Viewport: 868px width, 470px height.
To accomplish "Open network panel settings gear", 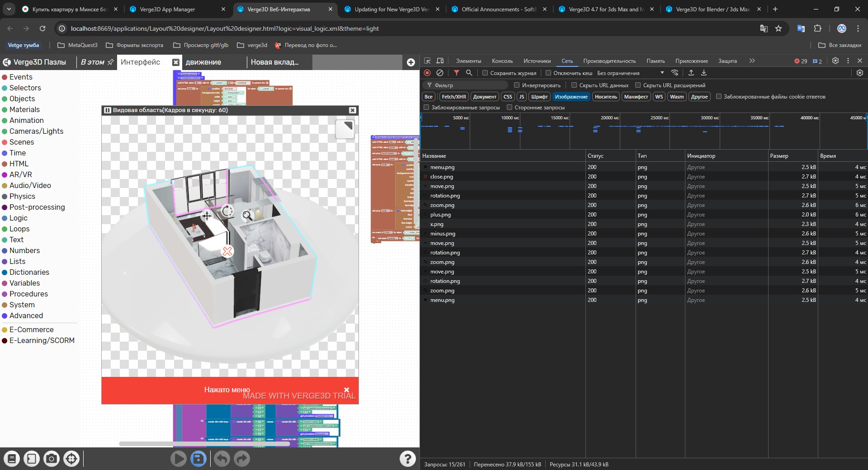I will [x=860, y=73].
